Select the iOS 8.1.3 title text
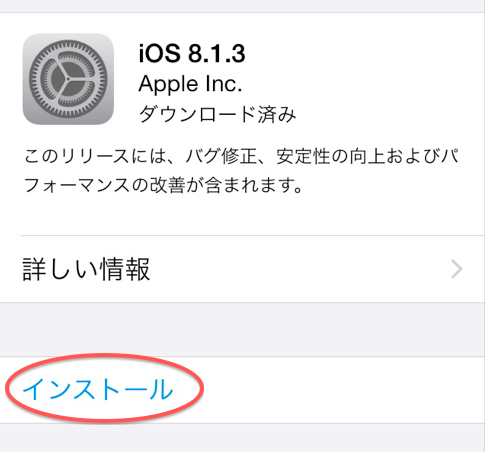 point(192,54)
